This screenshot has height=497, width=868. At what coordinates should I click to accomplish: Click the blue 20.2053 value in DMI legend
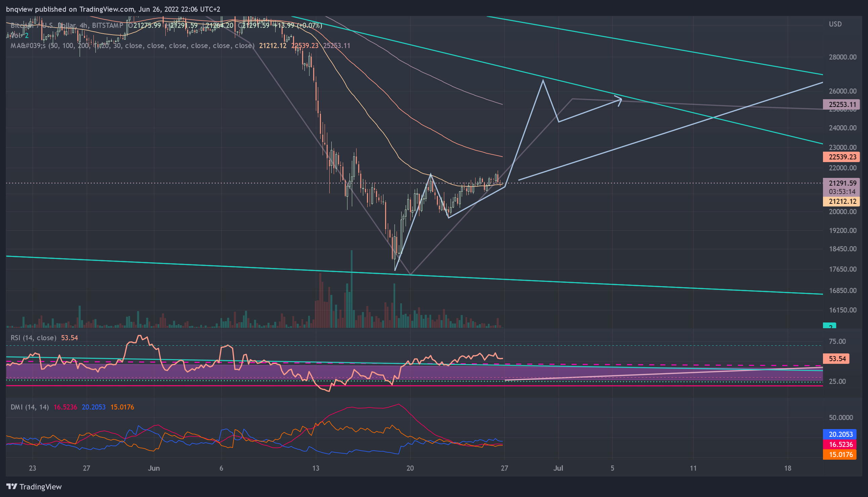coord(94,407)
